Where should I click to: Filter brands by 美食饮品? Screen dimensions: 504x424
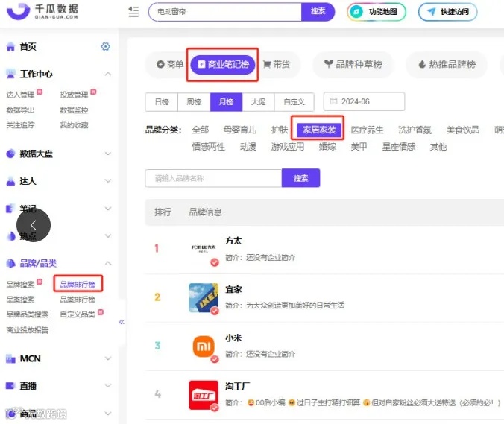click(x=462, y=130)
